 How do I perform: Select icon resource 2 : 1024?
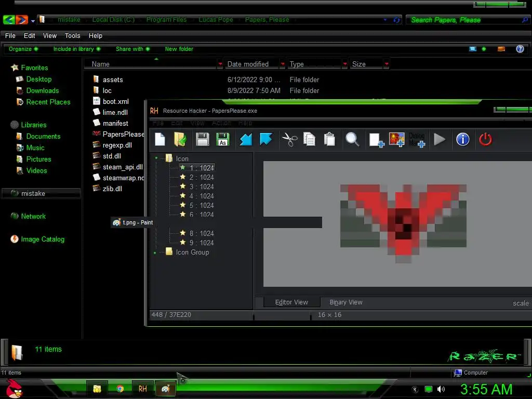pyautogui.click(x=197, y=177)
